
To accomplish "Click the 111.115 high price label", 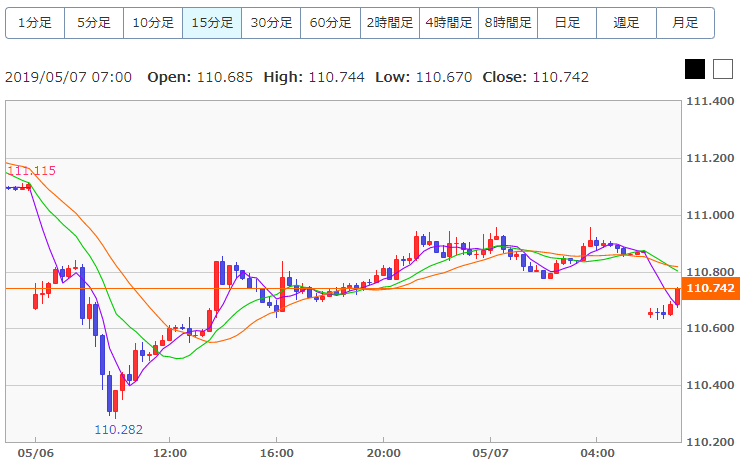I will coord(30,172).
